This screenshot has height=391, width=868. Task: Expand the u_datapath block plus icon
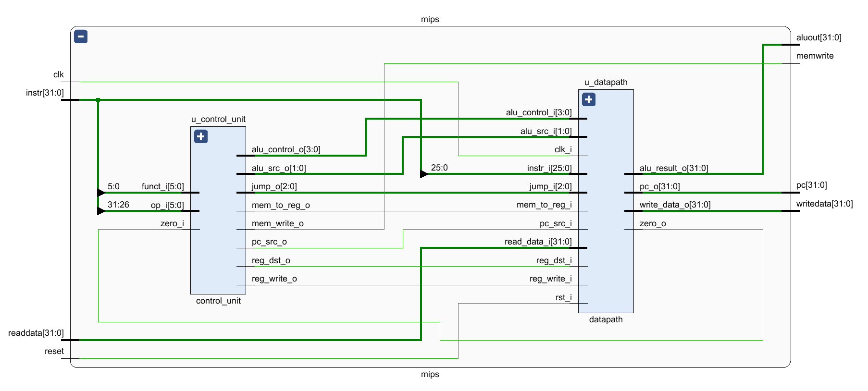pyautogui.click(x=589, y=99)
